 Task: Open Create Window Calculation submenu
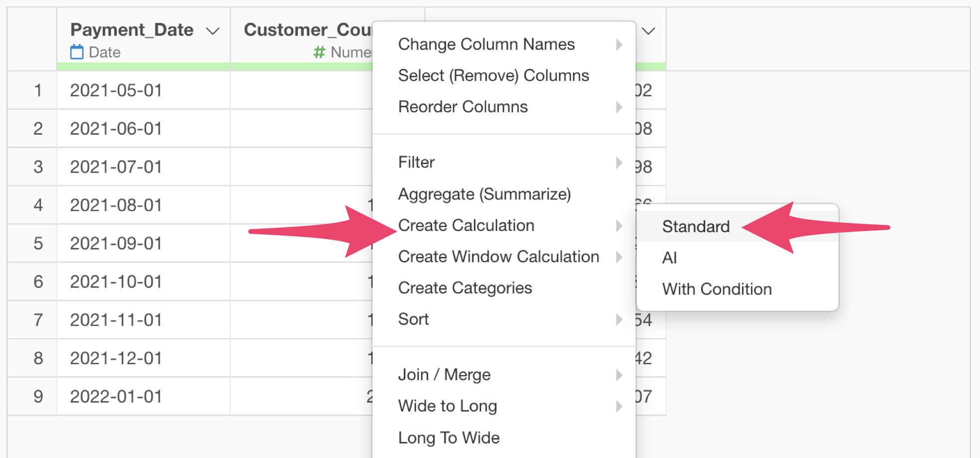coord(504,256)
